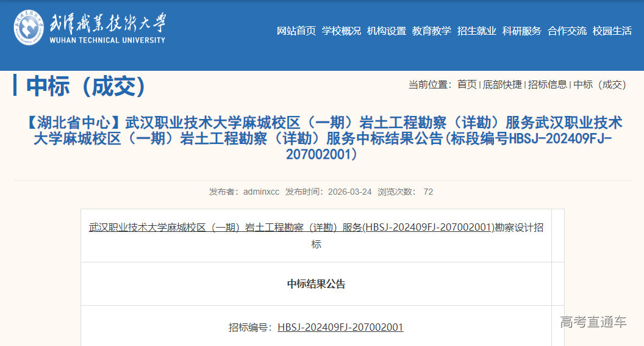Image resolution: width=644 pixels, height=346 pixels.
Task: Click the 首页 breadcrumb link
Action: coord(467,85)
